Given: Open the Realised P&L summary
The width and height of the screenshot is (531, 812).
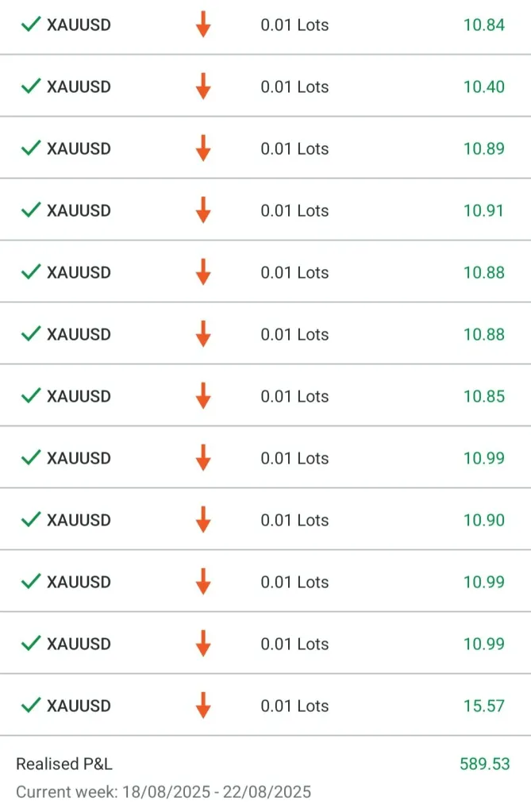Looking at the screenshot, I should (x=64, y=764).
